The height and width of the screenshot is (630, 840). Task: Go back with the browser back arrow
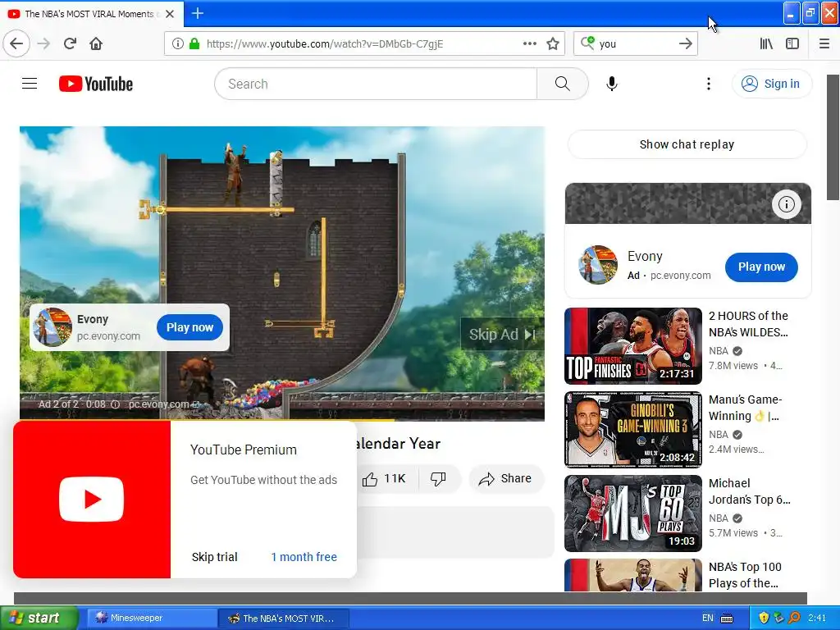coord(16,43)
